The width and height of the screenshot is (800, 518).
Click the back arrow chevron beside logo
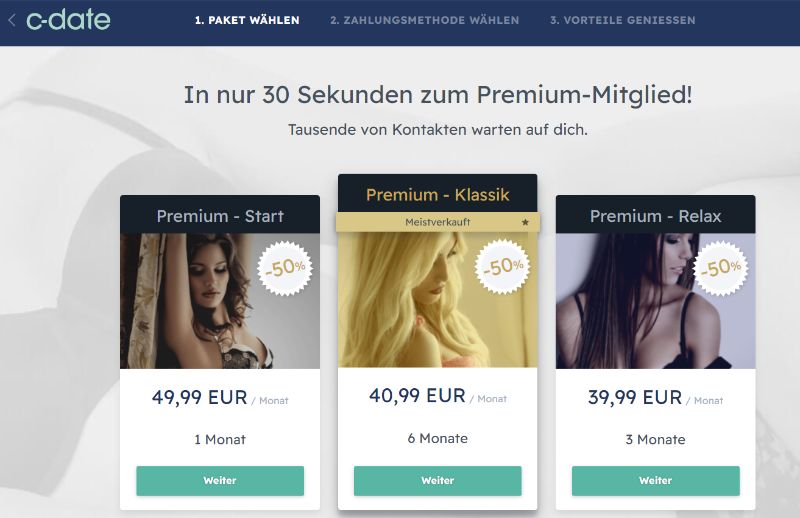pyautogui.click(x=12, y=20)
